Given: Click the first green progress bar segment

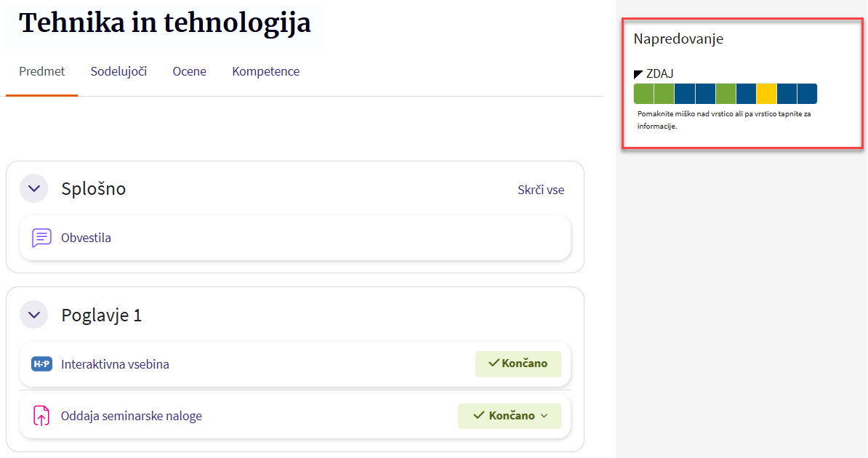Looking at the screenshot, I should point(643,94).
